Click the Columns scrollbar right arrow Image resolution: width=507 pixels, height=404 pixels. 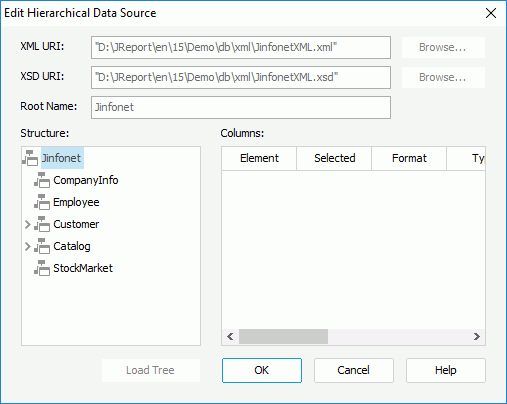tap(477, 336)
